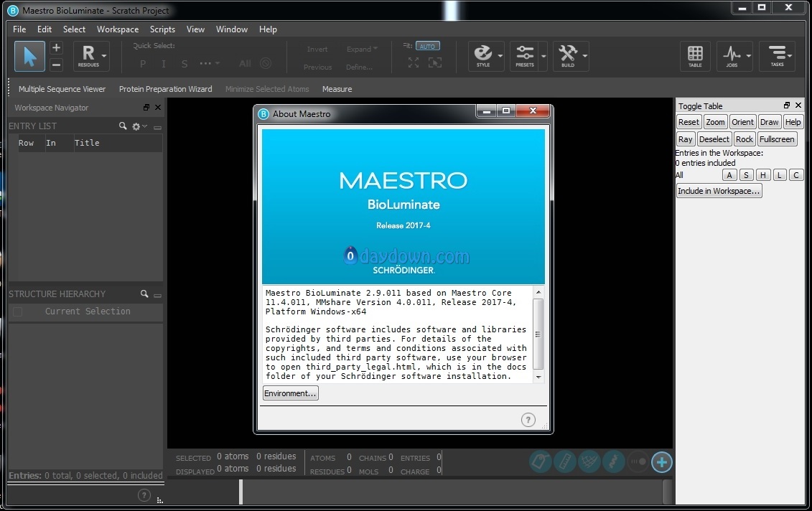Collapse the Entry List section
This screenshot has width=812, height=511.
point(157,127)
